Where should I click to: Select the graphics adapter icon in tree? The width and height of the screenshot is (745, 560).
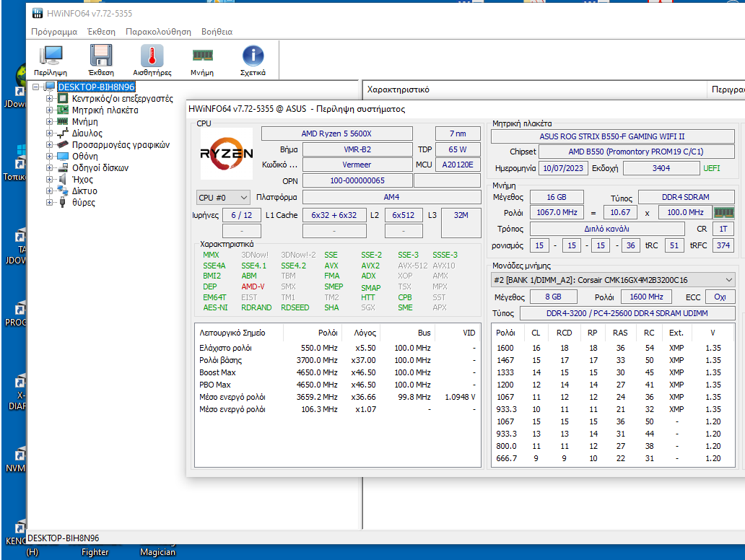click(x=63, y=144)
